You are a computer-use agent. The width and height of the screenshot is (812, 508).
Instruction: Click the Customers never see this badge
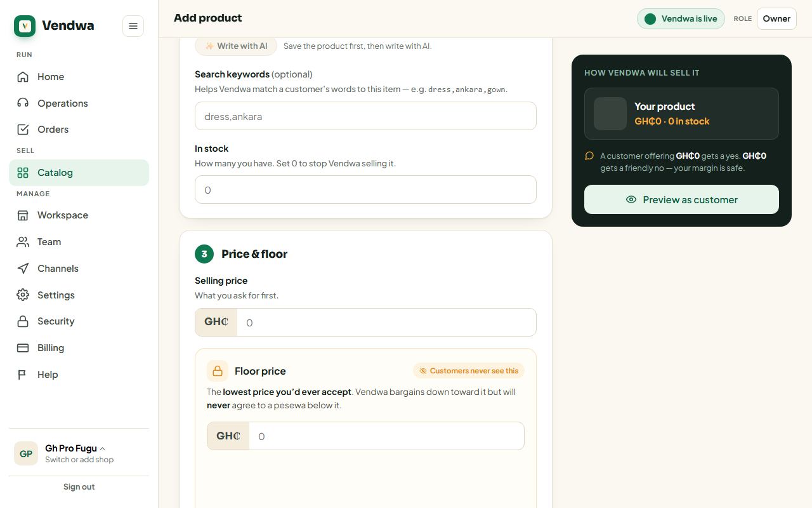pyautogui.click(x=469, y=371)
